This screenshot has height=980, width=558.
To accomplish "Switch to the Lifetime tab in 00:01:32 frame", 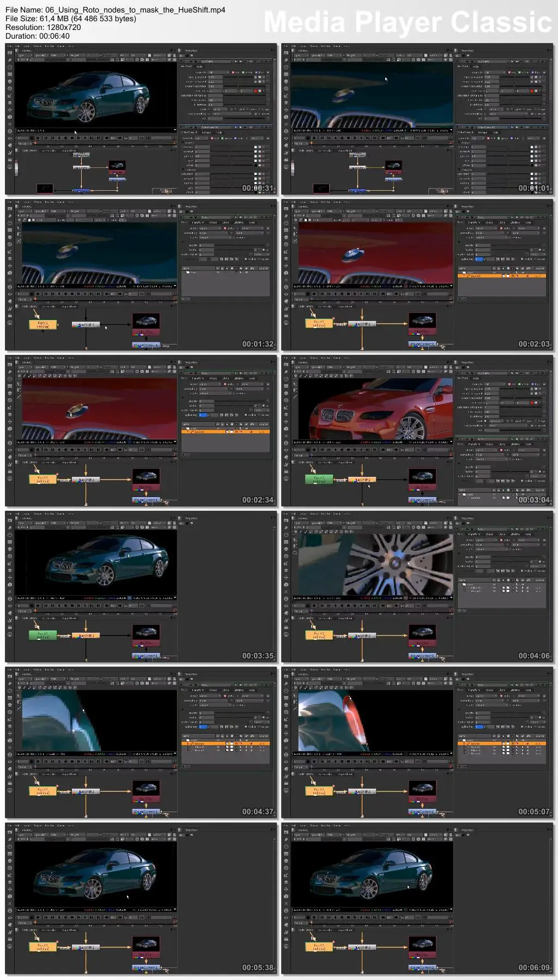I will pos(239,222).
